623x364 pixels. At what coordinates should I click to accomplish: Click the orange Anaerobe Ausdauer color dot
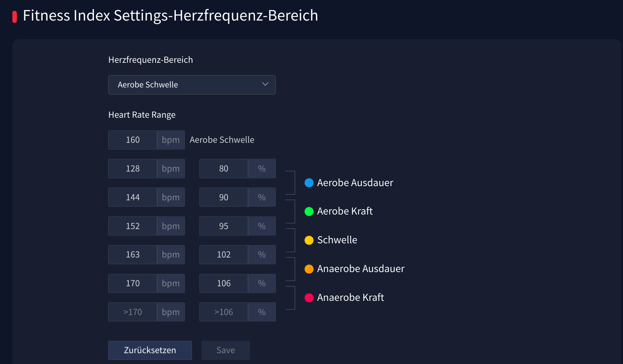[309, 269]
